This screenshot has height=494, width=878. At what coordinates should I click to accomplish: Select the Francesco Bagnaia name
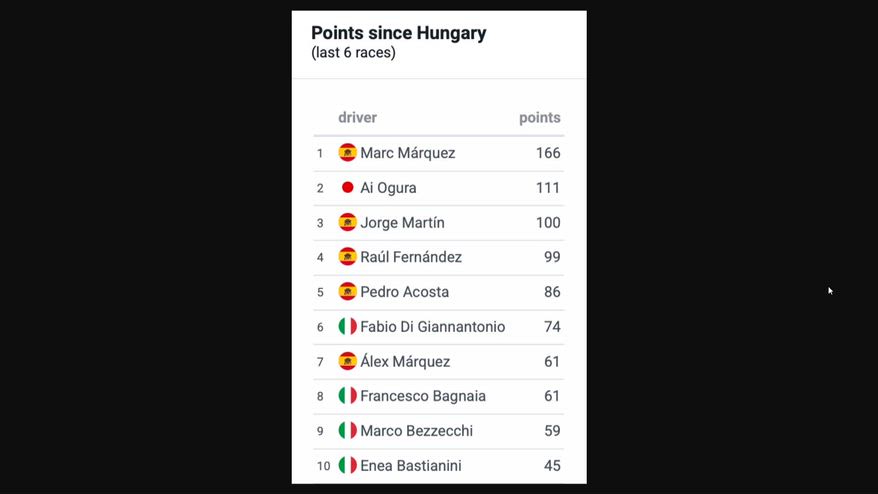pyautogui.click(x=423, y=396)
